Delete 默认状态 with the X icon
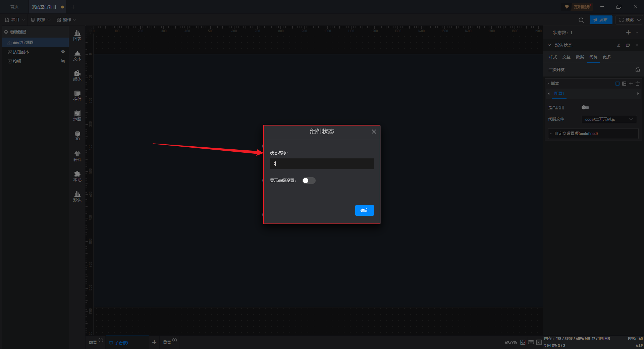The image size is (644, 349). pyautogui.click(x=637, y=45)
